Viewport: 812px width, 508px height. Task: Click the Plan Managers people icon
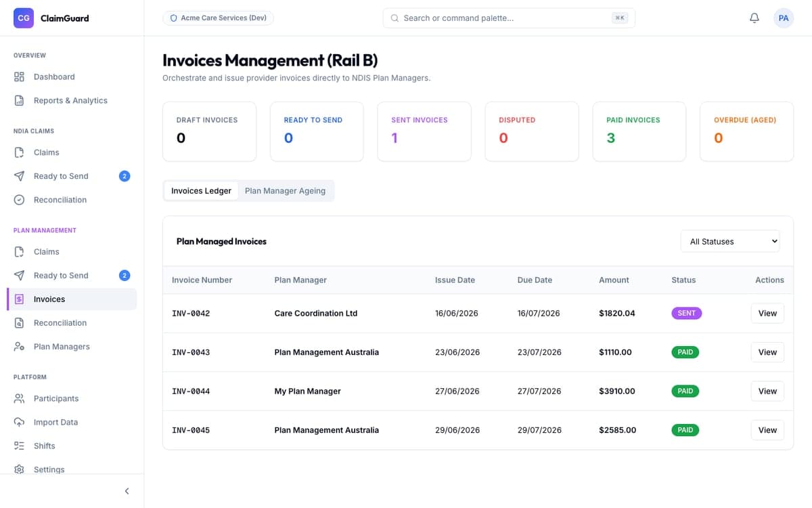[20, 347]
